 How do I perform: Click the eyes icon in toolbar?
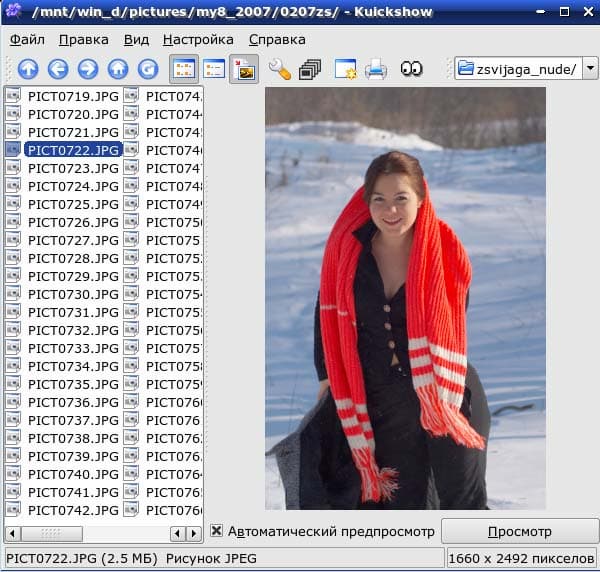coord(411,69)
